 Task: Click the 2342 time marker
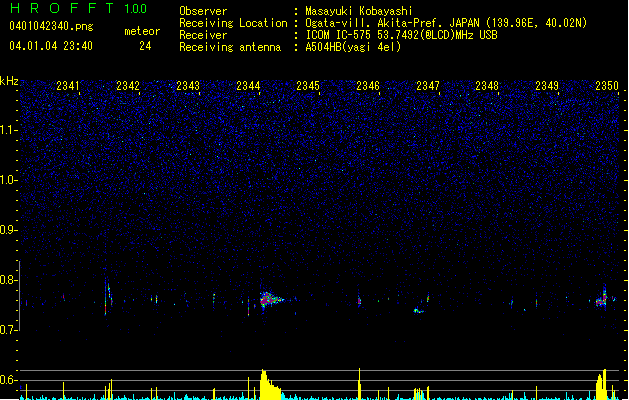click(x=128, y=86)
